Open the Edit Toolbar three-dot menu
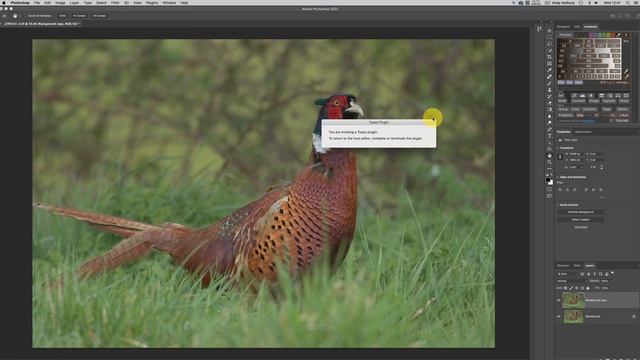 549,168
